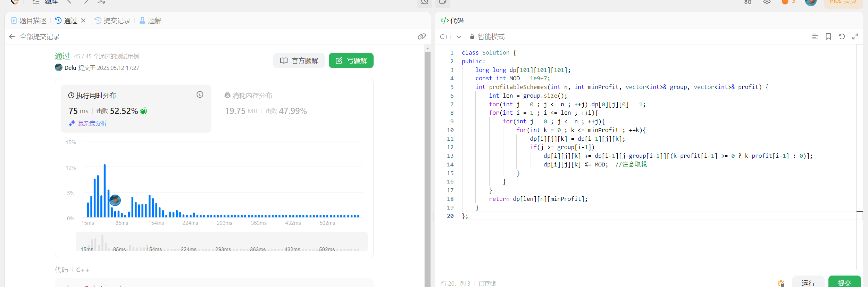Click 'const int MOD = 1e9+7;' line
Screen dimensions: 868x287
point(512,78)
